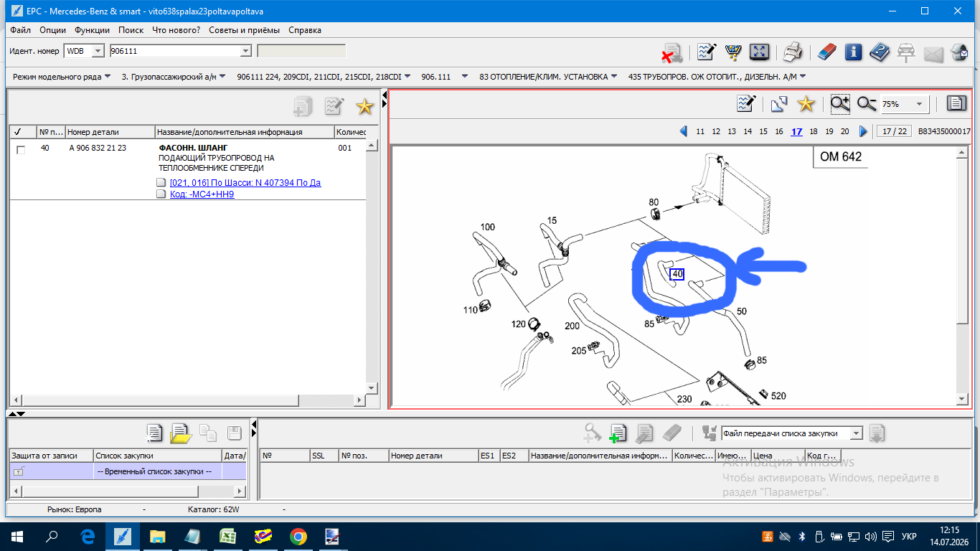This screenshot has width=980, height=551.
Task: Open the WDB ident prefix dropdown
Action: pos(98,51)
